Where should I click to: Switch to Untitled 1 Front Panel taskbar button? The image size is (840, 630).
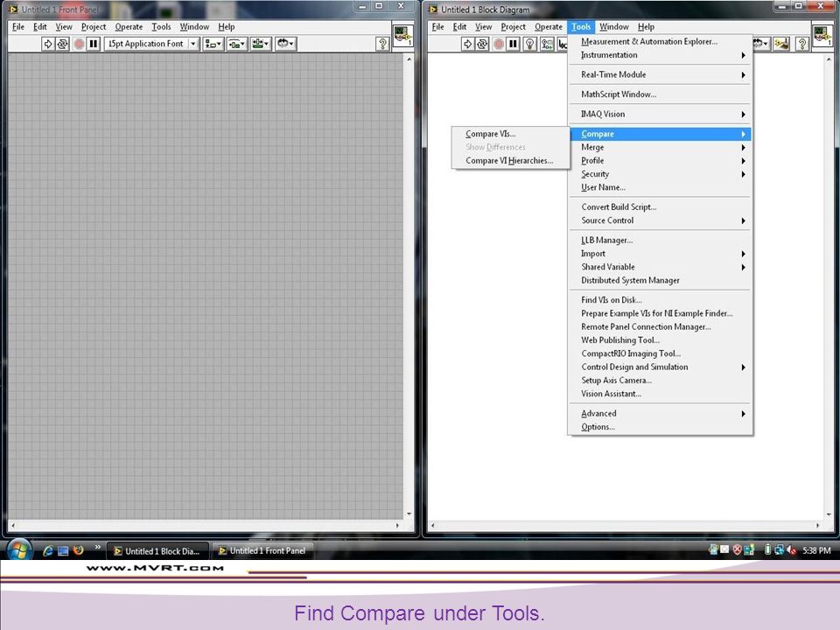coord(263,550)
